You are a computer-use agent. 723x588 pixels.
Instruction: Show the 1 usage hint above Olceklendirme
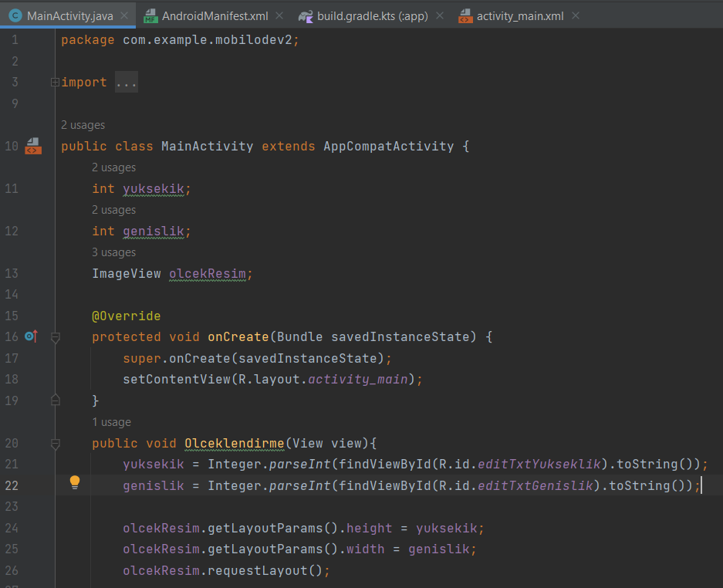[112, 422]
